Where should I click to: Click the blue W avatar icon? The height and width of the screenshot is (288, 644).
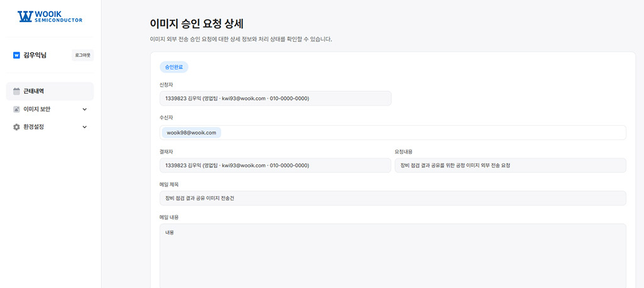16,55
